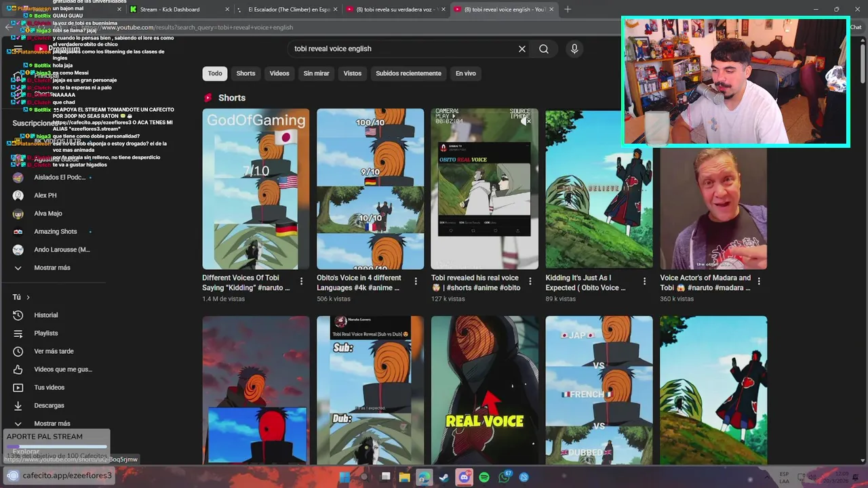The height and width of the screenshot is (488, 868).
Task: Open menu for "Obito's Voice in 4 different" short
Action: (x=416, y=281)
